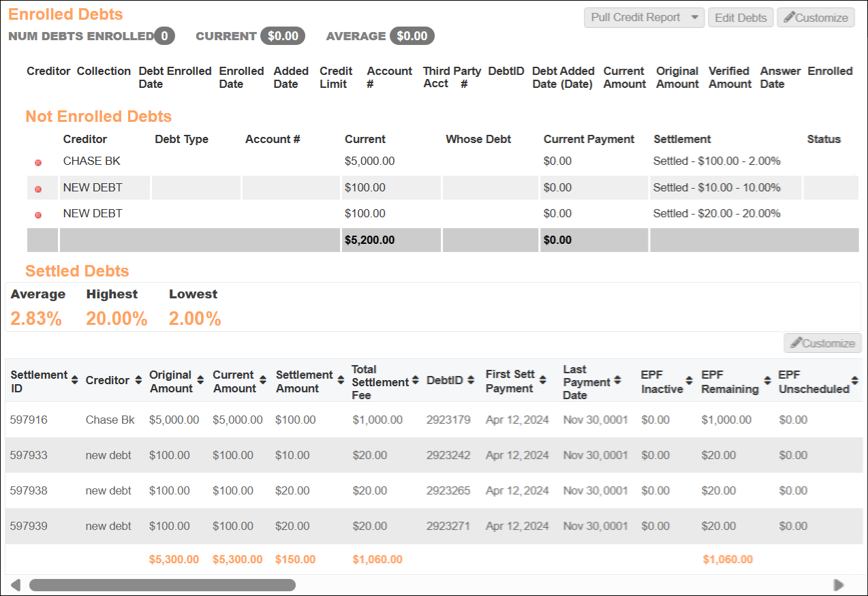
Task: Click Average 2.83% value
Action: point(36,319)
